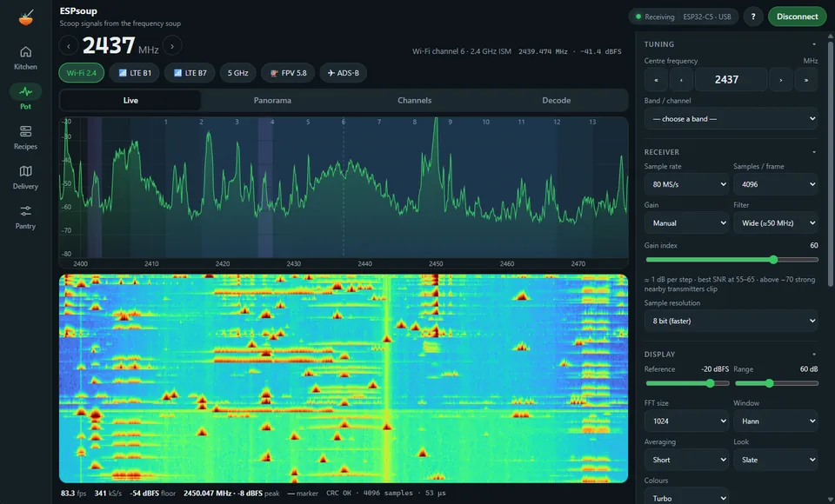
Task: Step frequency up with right arrow beside 2437 MHz
Action: point(172,46)
